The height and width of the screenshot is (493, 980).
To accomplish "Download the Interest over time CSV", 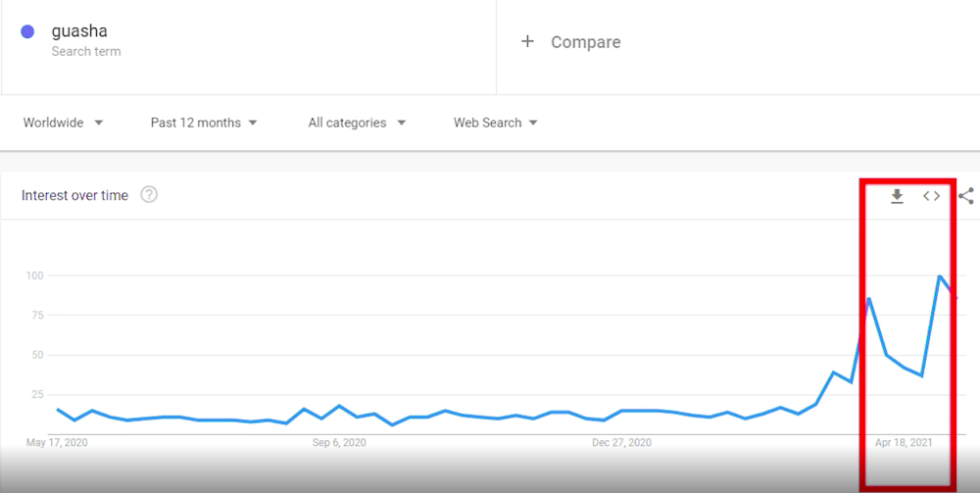I will [x=897, y=196].
